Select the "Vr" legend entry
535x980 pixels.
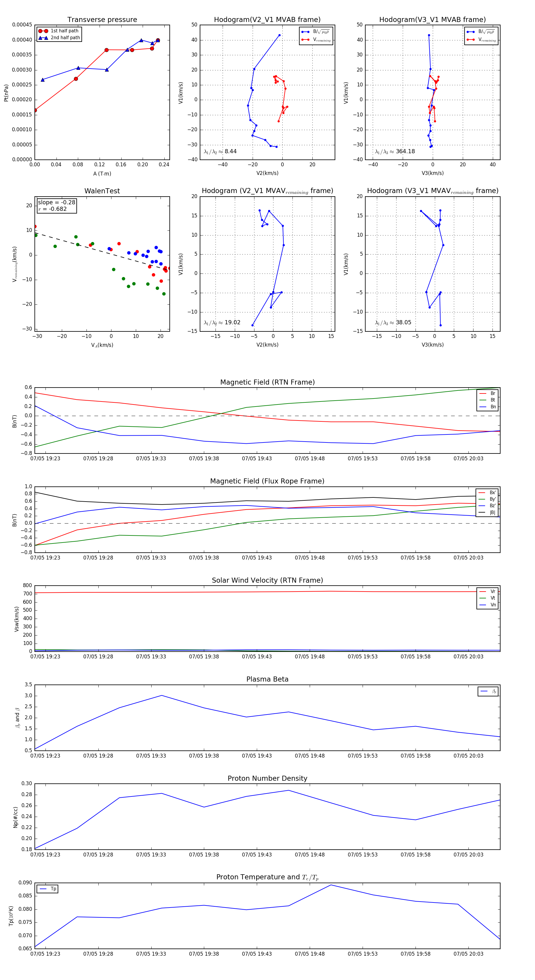pyautogui.click(x=487, y=592)
